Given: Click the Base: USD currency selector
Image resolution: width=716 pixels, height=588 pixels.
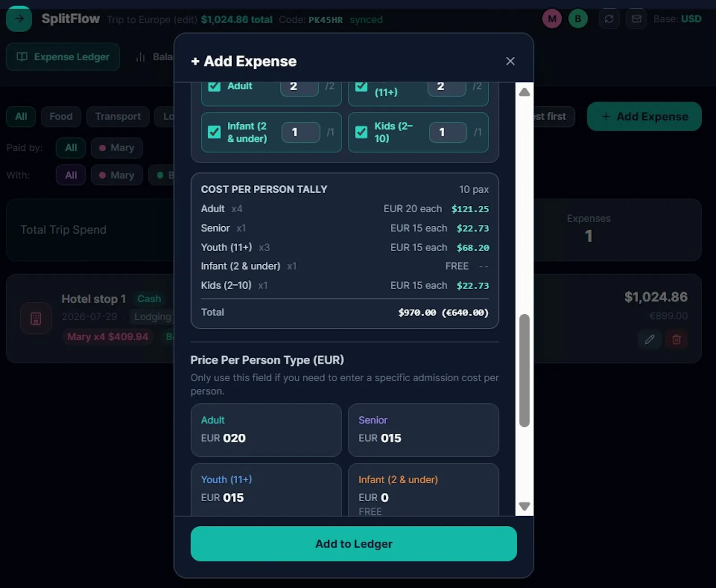Looking at the screenshot, I should pos(677,19).
